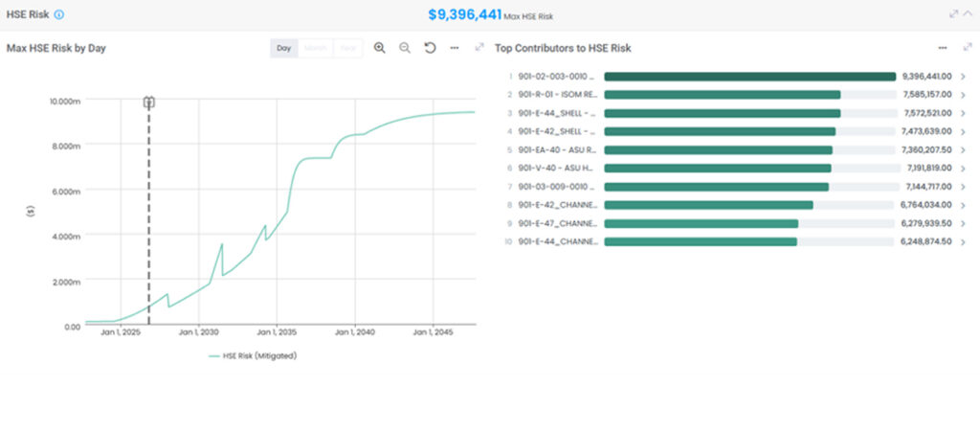This screenshot has height=432, width=980.
Task: Click the Jan 1, 2040 axis label
Action: 354,332
